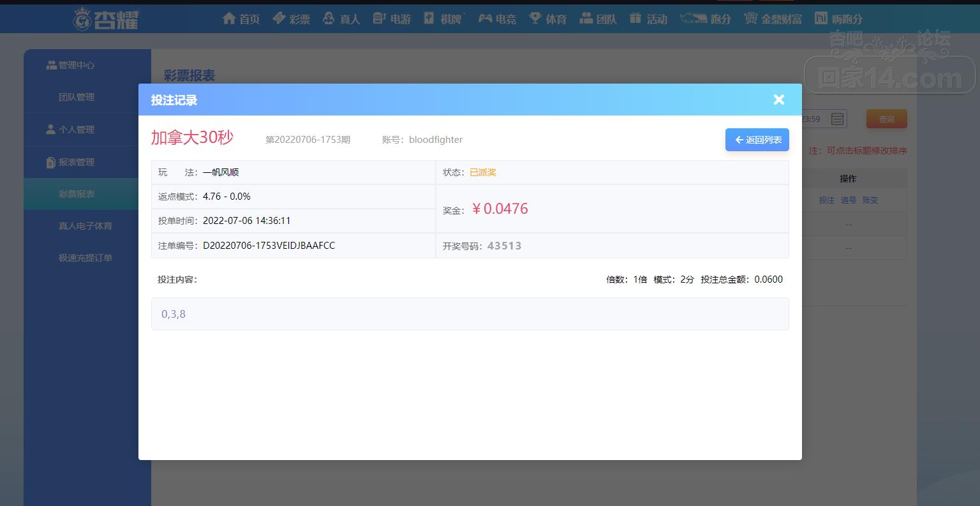
Task: Select 管理中心 in the sidebar
Action: coord(70,65)
